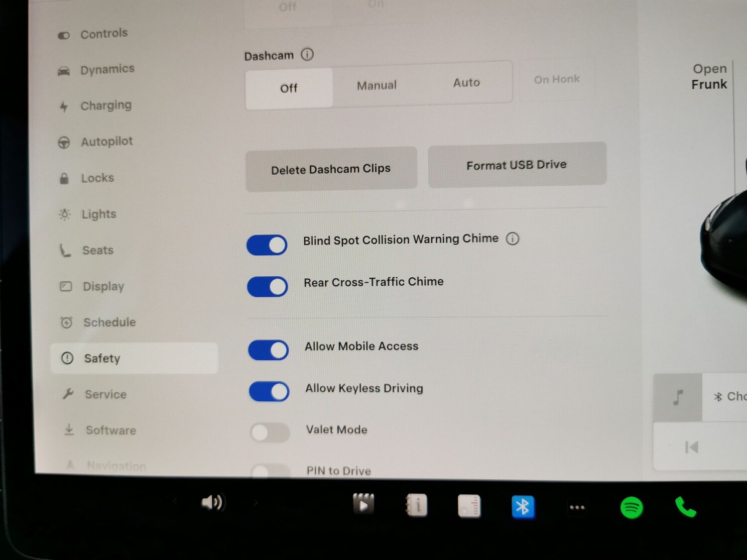Adjust the volume control in taskbar
The height and width of the screenshot is (560, 747).
pos(213,502)
